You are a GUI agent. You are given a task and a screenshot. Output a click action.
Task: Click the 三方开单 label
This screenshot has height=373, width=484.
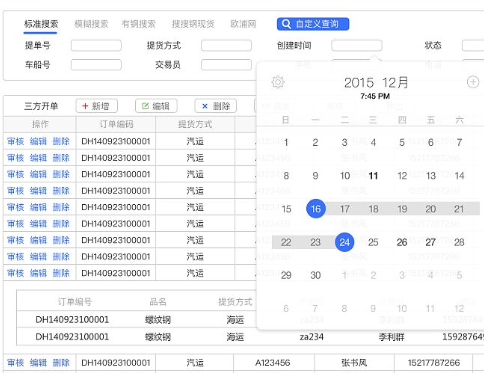[41, 106]
